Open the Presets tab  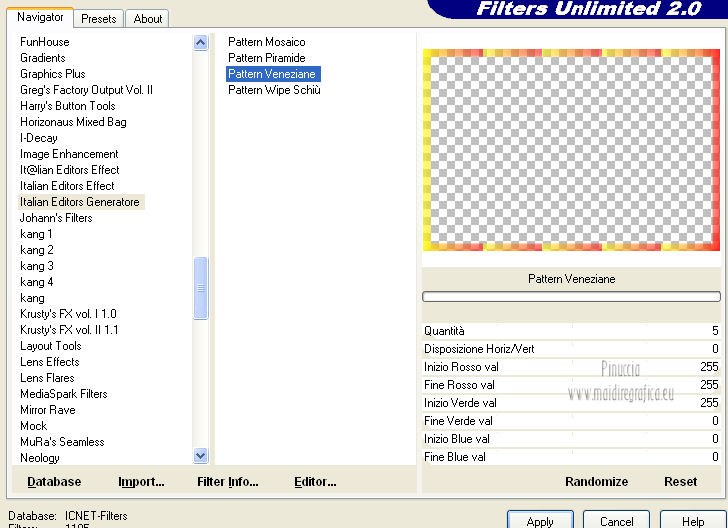pos(98,19)
